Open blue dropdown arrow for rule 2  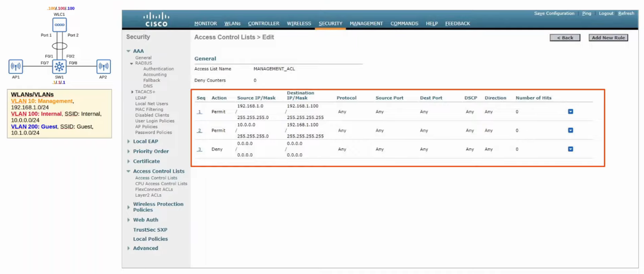(x=570, y=130)
